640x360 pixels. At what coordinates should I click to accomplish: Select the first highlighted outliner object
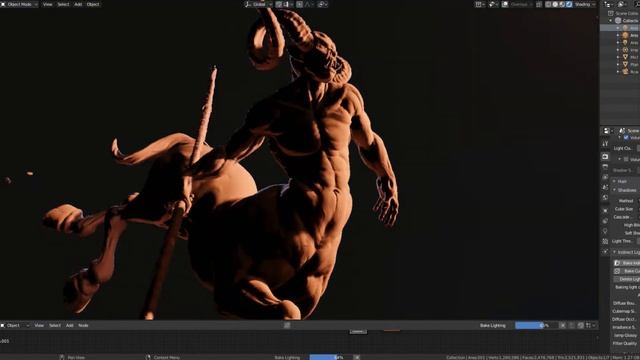620,28
